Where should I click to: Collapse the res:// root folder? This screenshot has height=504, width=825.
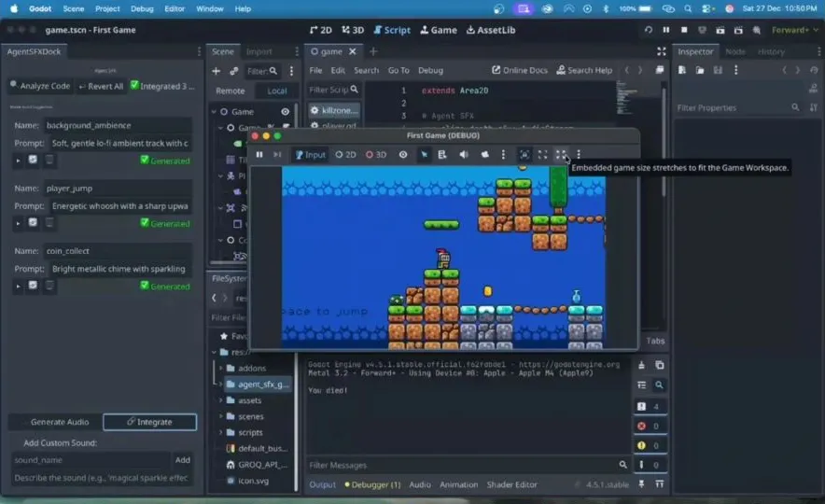pyautogui.click(x=214, y=352)
